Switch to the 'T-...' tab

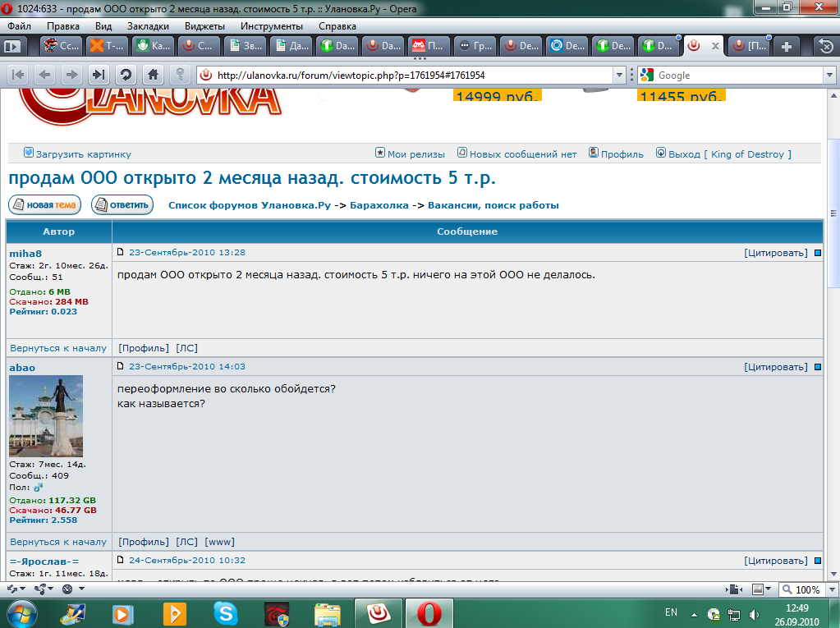pos(107,46)
